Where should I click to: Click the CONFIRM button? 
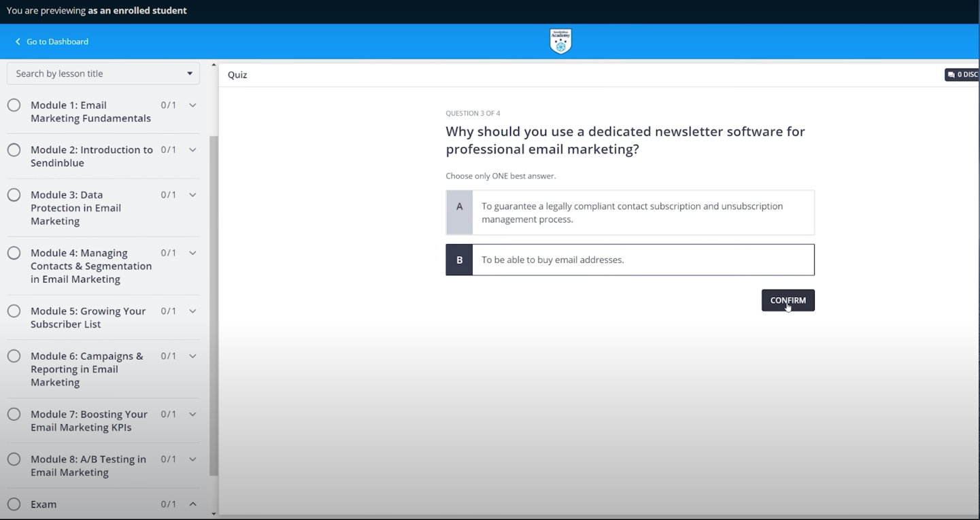[x=788, y=300]
